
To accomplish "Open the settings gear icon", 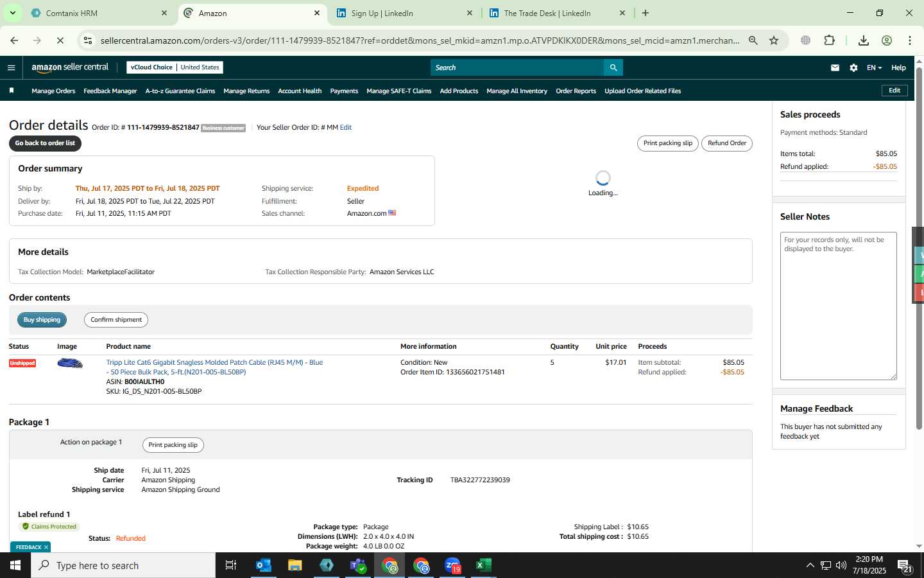I will 853,67.
